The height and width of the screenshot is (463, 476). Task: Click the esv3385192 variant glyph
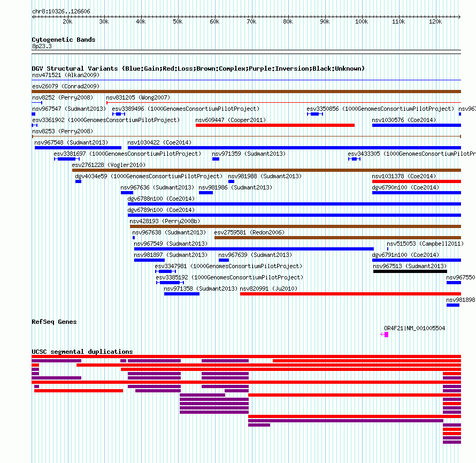170,283
